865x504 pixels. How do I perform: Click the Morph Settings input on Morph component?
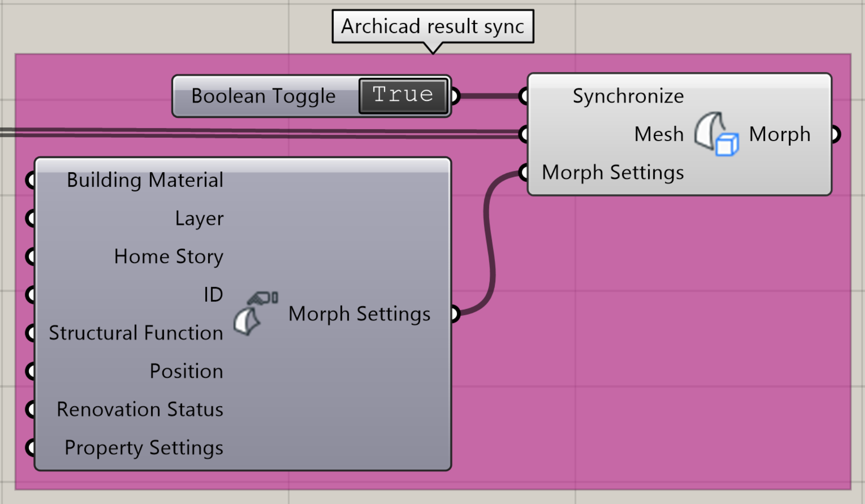[613, 173]
